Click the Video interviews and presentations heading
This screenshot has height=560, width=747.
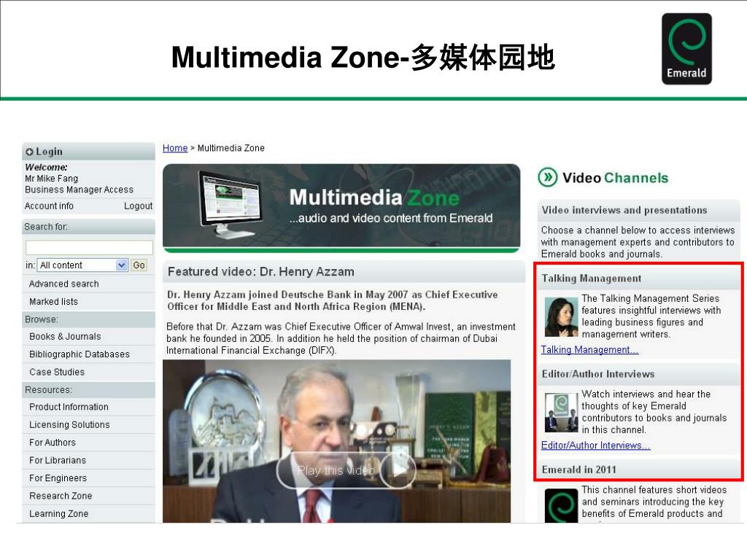click(x=624, y=210)
